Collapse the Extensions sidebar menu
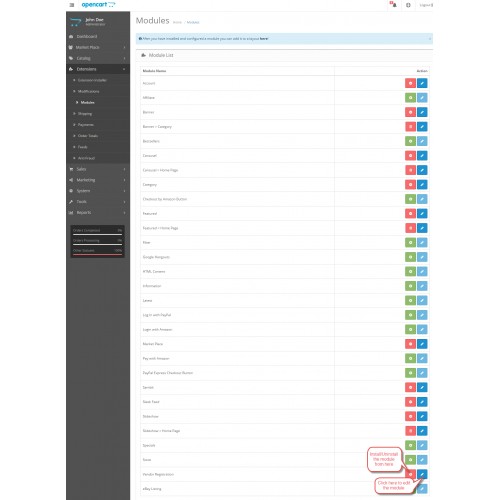This screenshot has width=500, height=500. 98,69
